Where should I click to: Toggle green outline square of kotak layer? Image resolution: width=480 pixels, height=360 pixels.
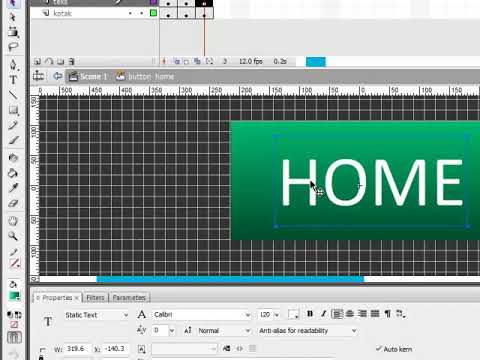(x=153, y=13)
